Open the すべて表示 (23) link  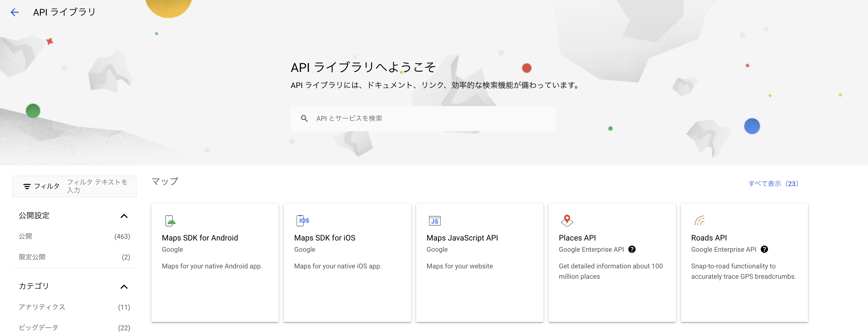pyautogui.click(x=773, y=184)
